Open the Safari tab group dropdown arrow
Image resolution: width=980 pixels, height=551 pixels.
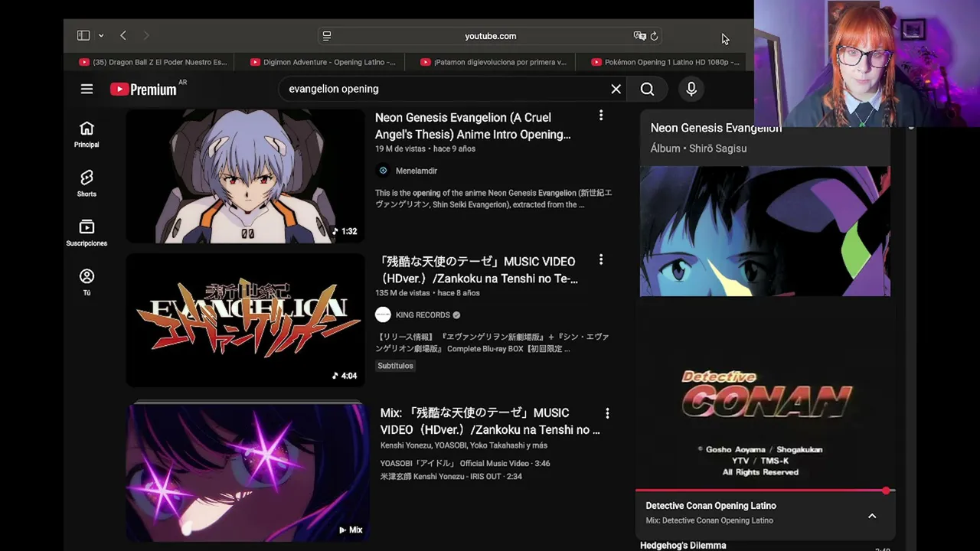(100, 36)
